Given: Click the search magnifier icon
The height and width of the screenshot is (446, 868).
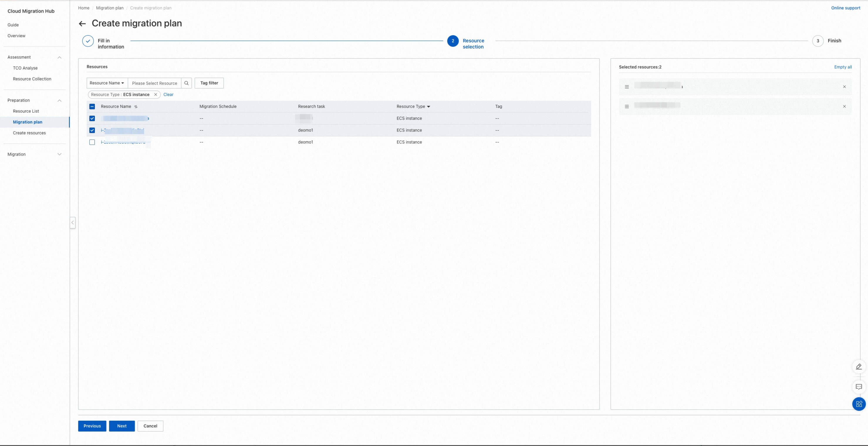Looking at the screenshot, I should point(186,83).
